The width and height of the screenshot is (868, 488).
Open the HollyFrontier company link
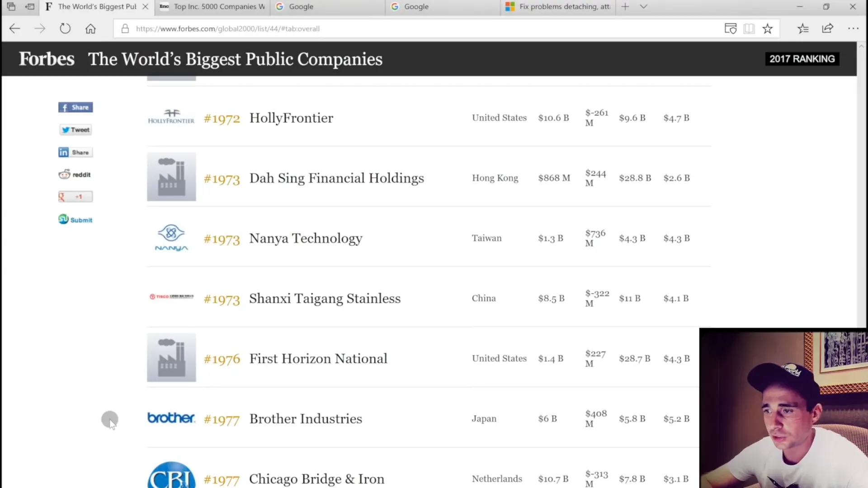pyautogui.click(x=291, y=118)
